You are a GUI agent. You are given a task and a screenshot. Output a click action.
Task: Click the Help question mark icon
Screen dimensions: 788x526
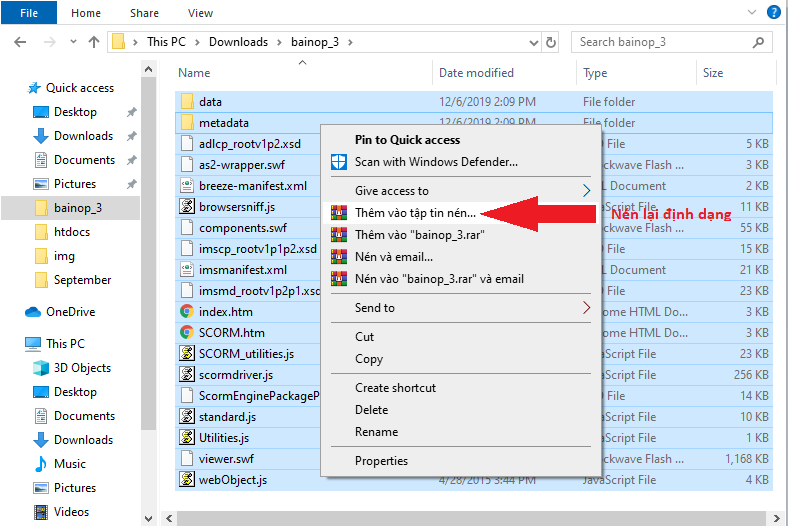point(773,12)
